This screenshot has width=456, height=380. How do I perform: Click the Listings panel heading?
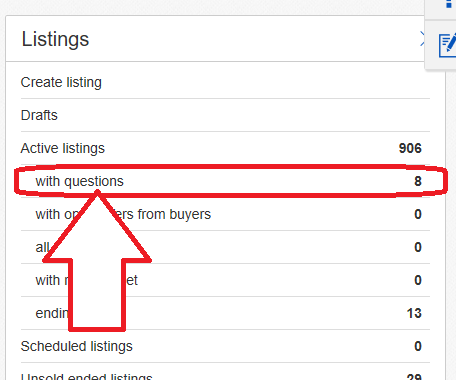pos(55,39)
